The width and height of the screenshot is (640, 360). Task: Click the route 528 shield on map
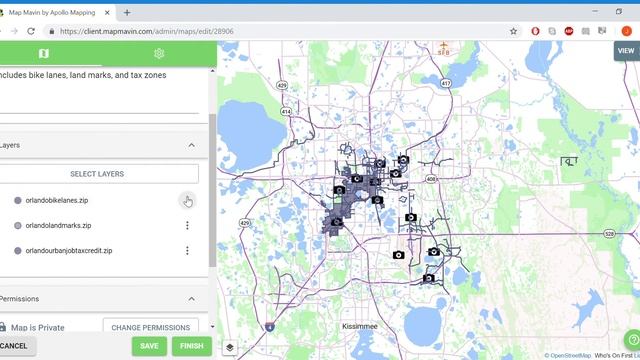609,234
